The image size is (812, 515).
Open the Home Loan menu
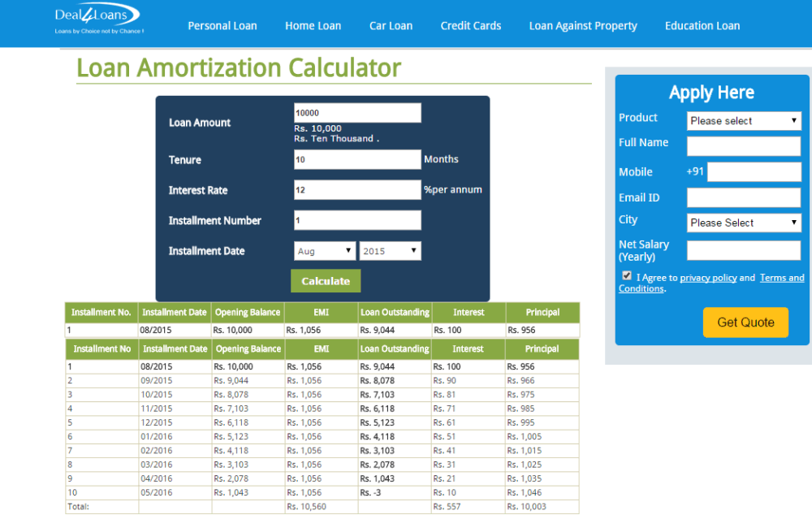[x=313, y=26]
